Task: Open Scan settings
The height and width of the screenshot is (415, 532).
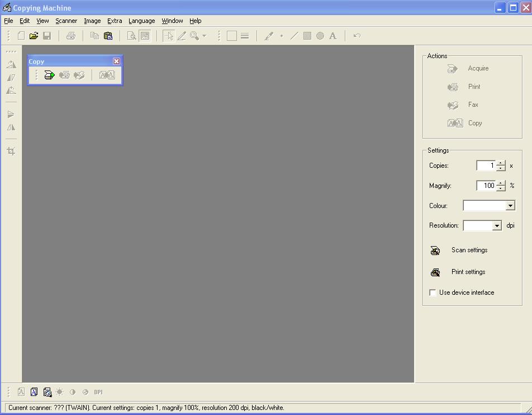Action: tap(459, 251)
